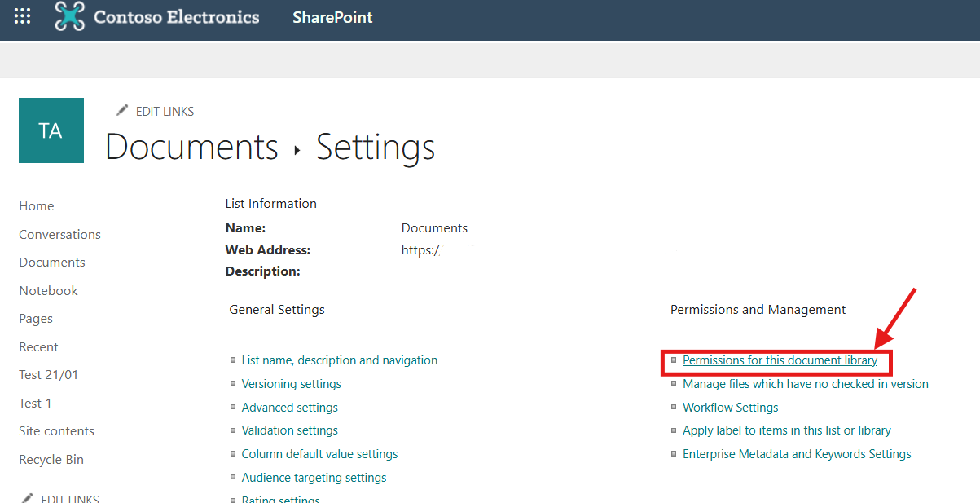Open SharePoint home from header
980x503 pixels.
tap(332, 17)
